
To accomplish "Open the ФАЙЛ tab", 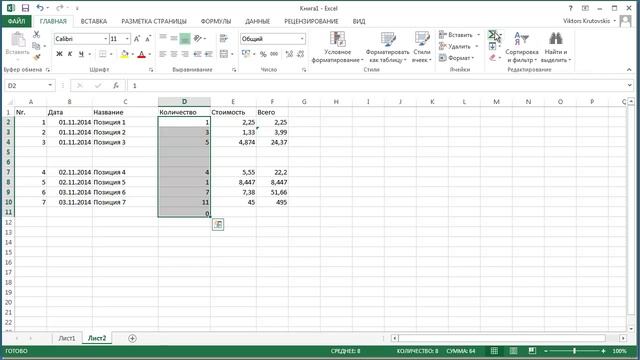I will click(x=16, y=21).
